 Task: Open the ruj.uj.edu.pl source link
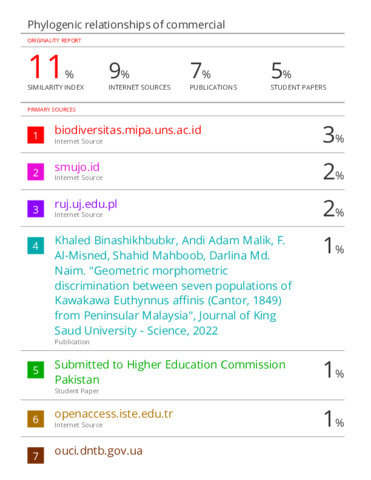click(86, 204)
